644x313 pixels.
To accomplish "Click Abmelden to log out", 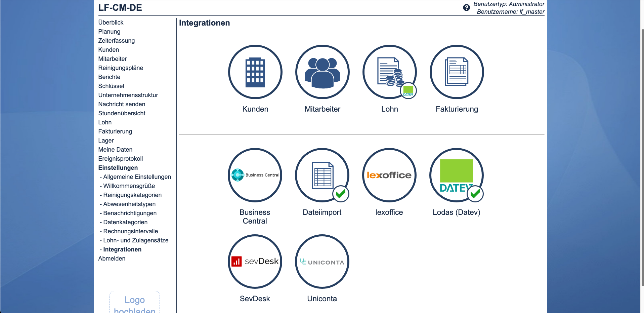I will (112, 259).
